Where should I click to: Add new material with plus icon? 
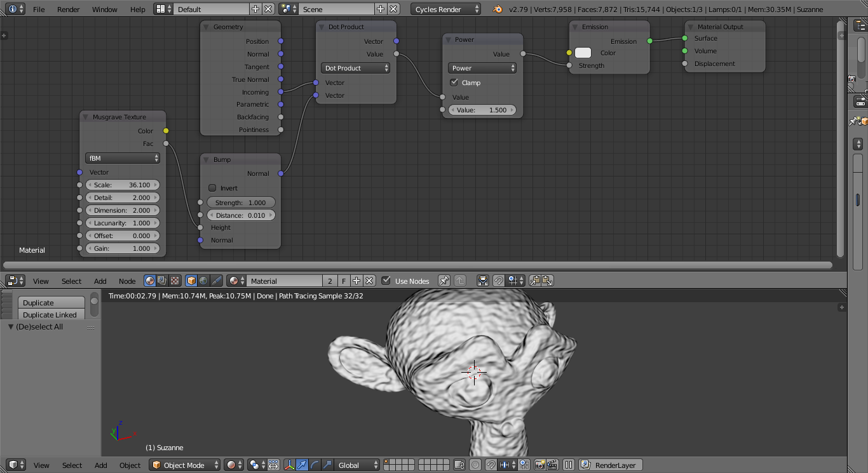click(x=356, y=281)
